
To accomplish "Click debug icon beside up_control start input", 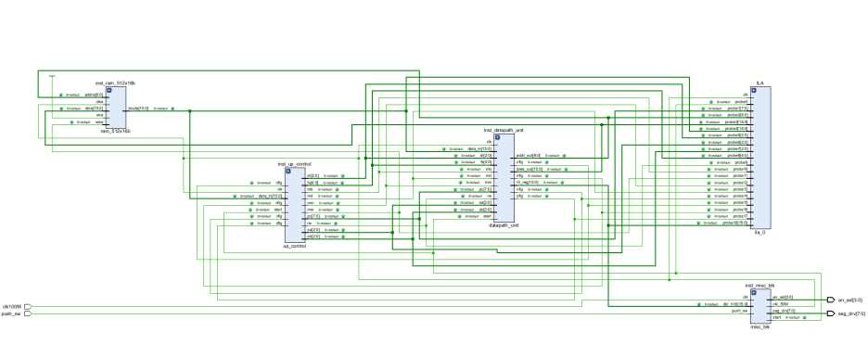I will (x=250, y=210).
